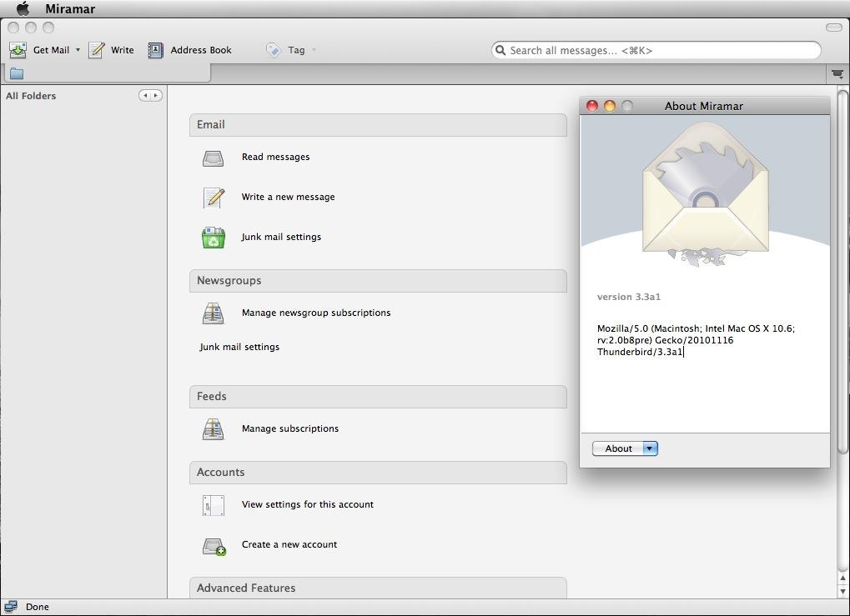Click the online status icon in status bar
Screen dimensions: 850x616
(x=11, y=607)
